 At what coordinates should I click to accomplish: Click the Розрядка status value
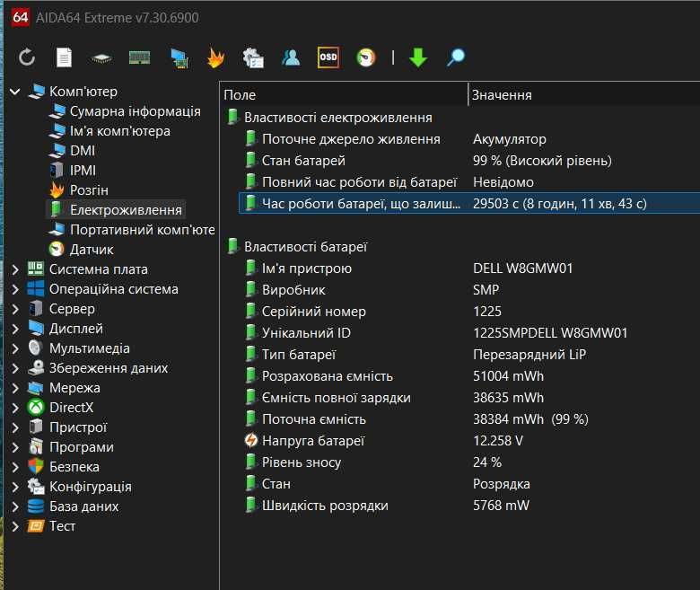[x=502, y=484]
